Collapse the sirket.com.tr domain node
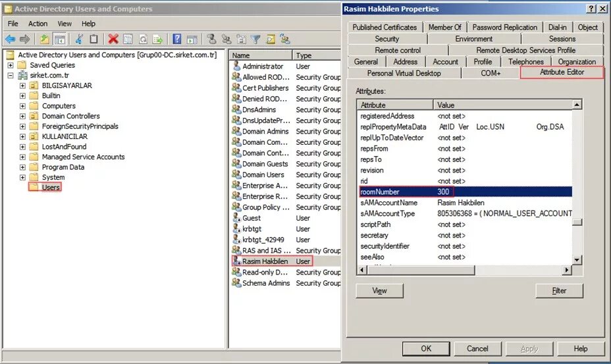Screen dimensions: 611x364 point(11,75)
